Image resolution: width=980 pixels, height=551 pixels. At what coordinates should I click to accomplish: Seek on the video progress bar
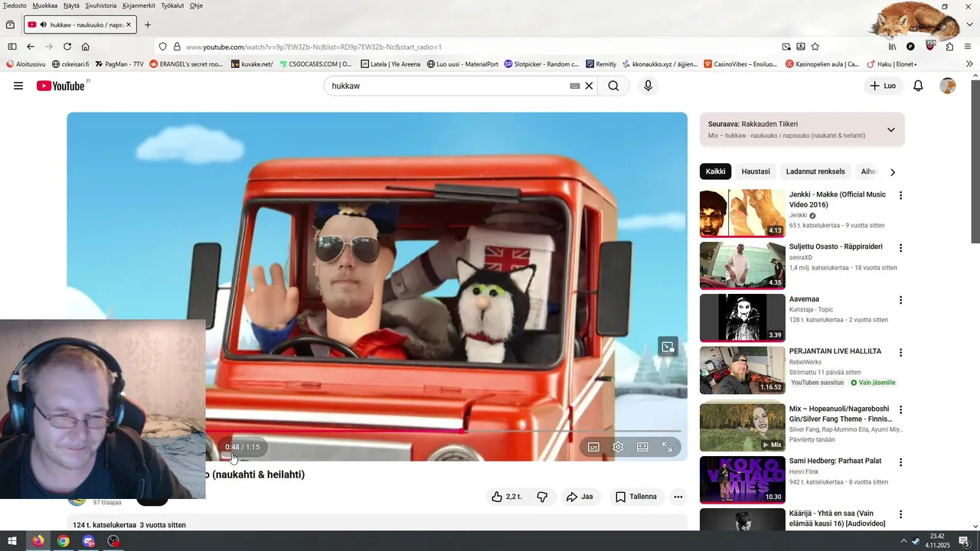coord(444,431)
